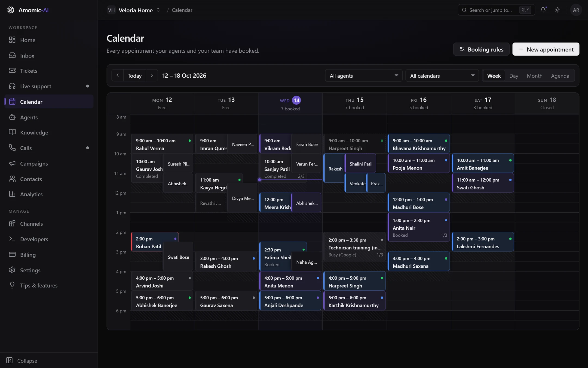The width and height of the screenshot is (588, 368).
Task: Go to the Inbox section
Action: (49, 55)
